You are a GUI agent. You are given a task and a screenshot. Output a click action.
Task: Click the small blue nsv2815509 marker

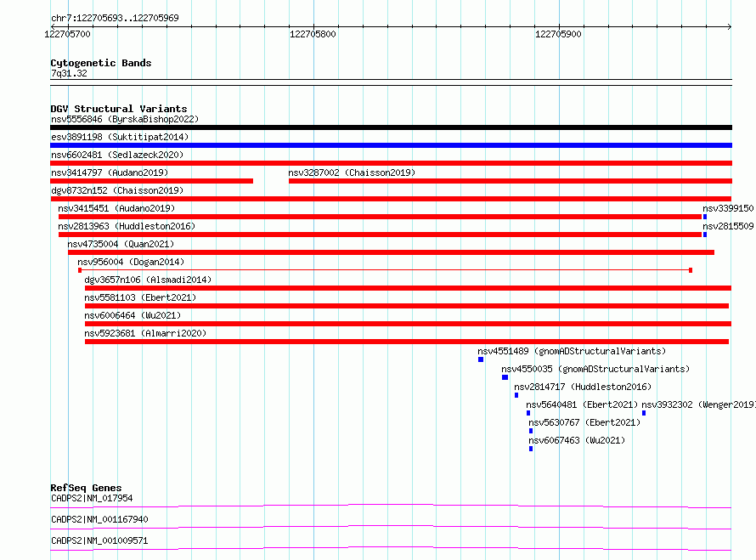point(705,235)
